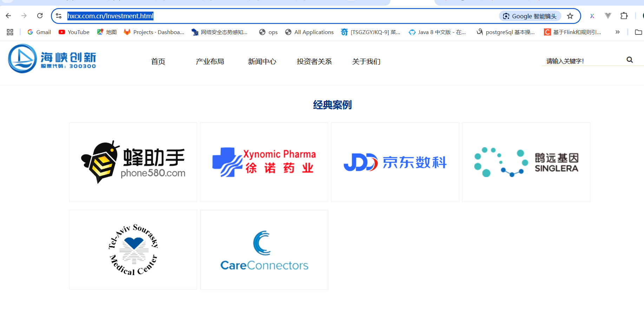Screen dimensions: 644x332
Task: Open the YouTube bookmark
Action: [x=74, y=32]
